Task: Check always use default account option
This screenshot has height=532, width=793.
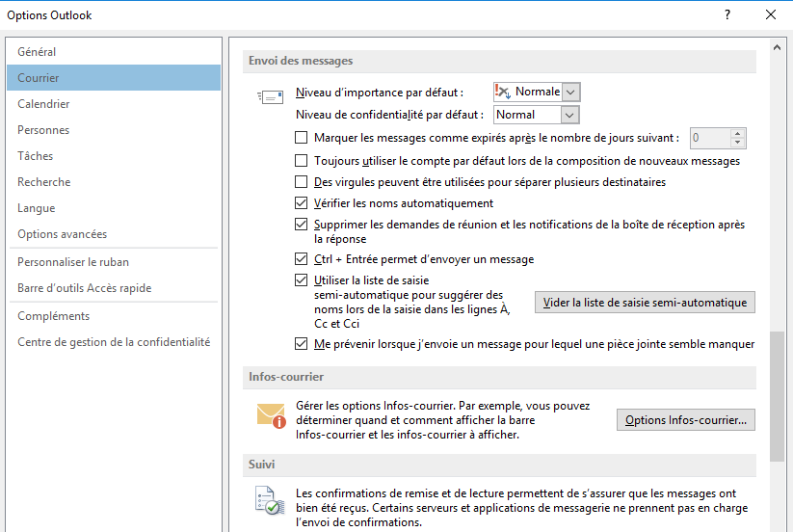Action: tap(301, 161)
